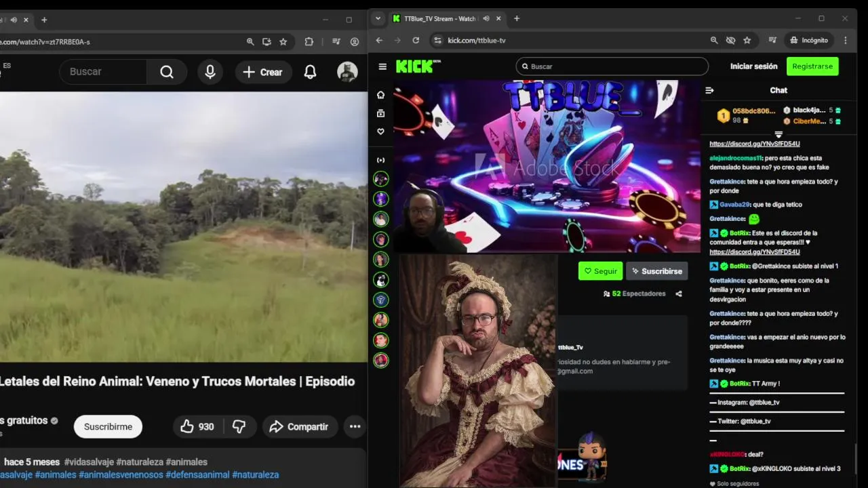Click Suscribirme on the YouTube video
The width and height of the screenshot is (868, 488).
click(x=108, y=427)
